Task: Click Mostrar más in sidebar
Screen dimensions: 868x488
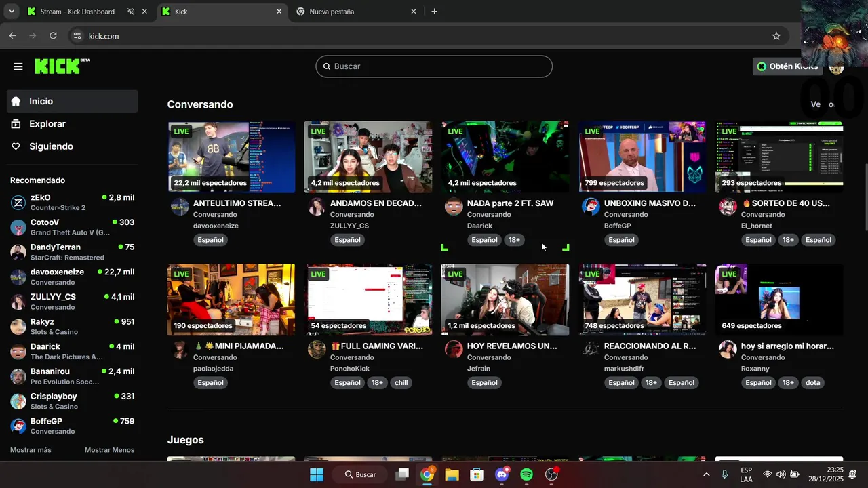Action: click(31, 450)
